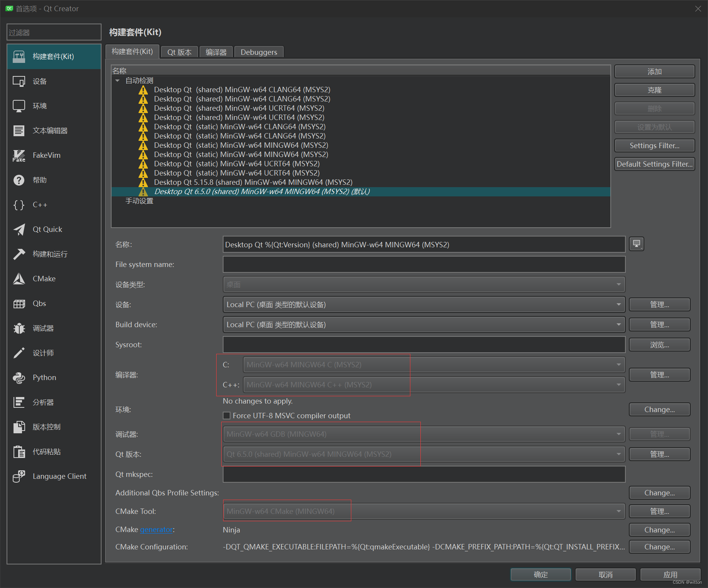Open the 版本控制 version control icon

(19, 427)
